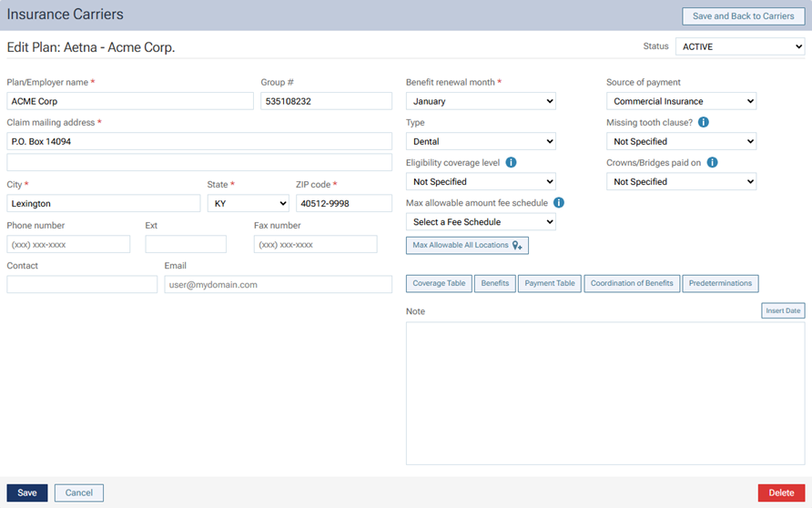Focus the City field containing Lexington

104,204
